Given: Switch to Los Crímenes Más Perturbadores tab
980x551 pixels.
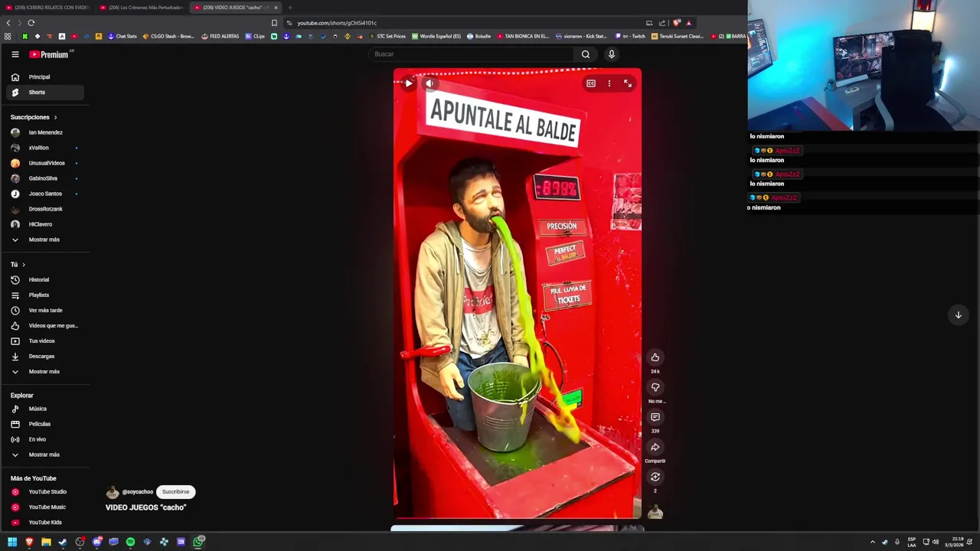Looking at the screenshot, I should [142, 8].
